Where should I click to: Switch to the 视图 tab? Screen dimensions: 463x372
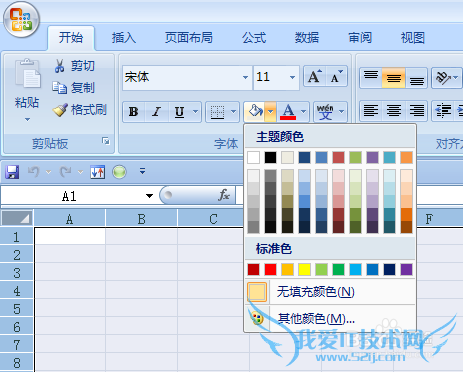tap(413, 37)
